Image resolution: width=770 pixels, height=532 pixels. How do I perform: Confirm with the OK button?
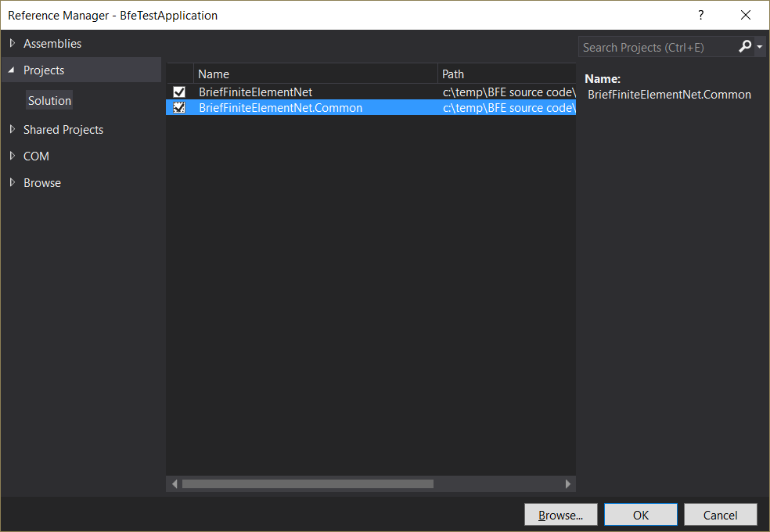click(x=641, y=515)
